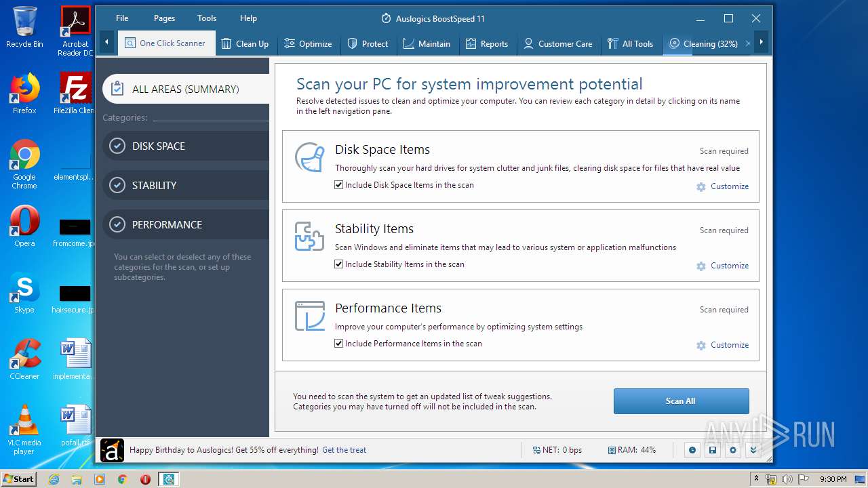Open Customize for Performance Items
Viewport: 868px width, 488px height.
click(x=723, y=345)
